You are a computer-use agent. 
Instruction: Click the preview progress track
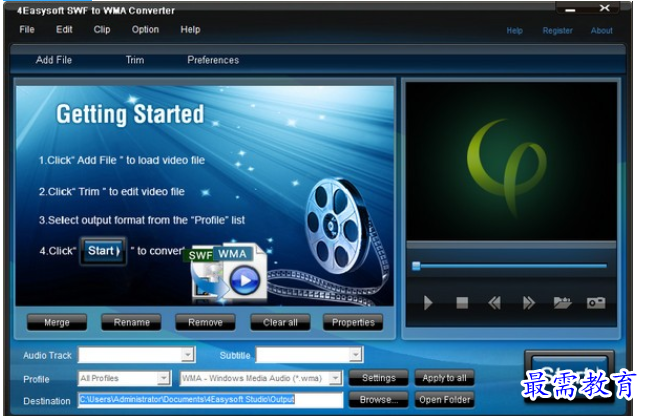coord(510,266)
